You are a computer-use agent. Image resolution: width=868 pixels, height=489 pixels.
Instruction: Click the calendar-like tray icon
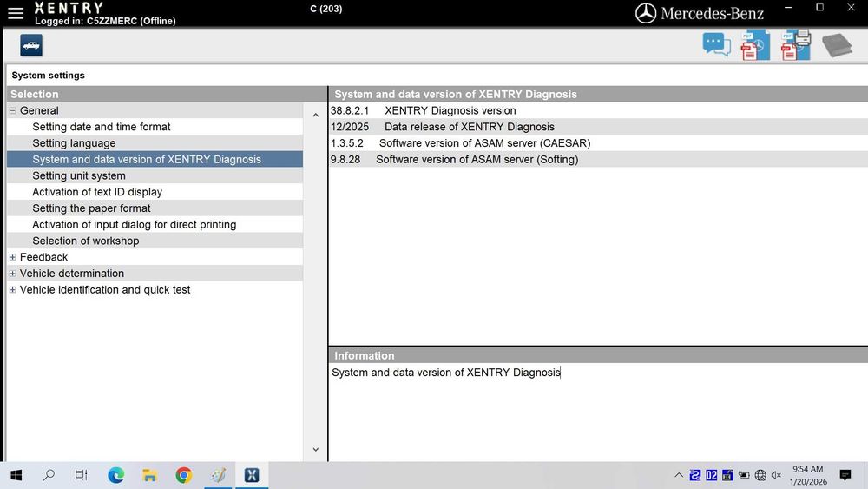point(727,475)
